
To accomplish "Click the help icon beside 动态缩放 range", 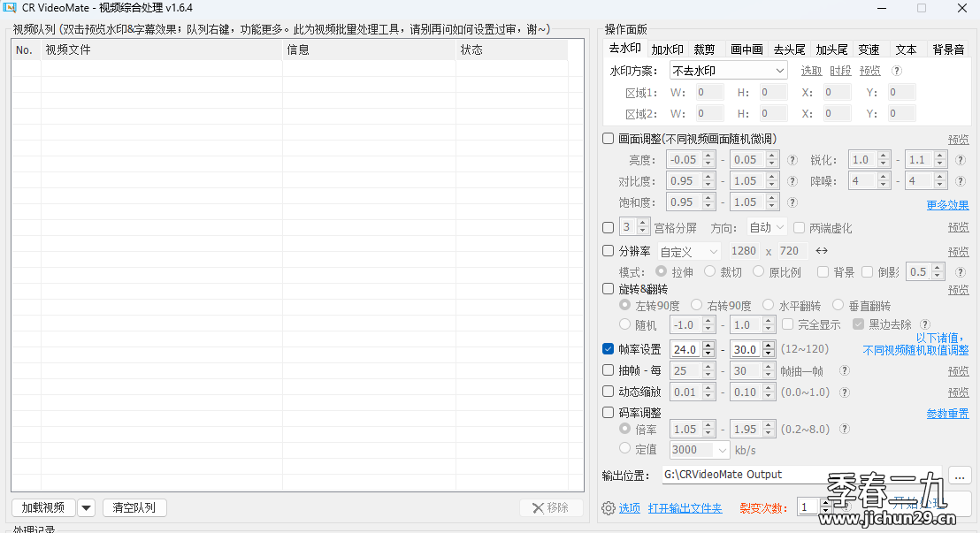I will click(x=845, y=392).
